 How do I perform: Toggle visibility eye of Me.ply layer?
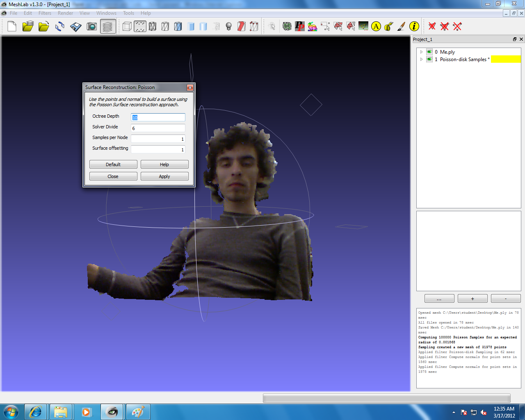point(429,52)
